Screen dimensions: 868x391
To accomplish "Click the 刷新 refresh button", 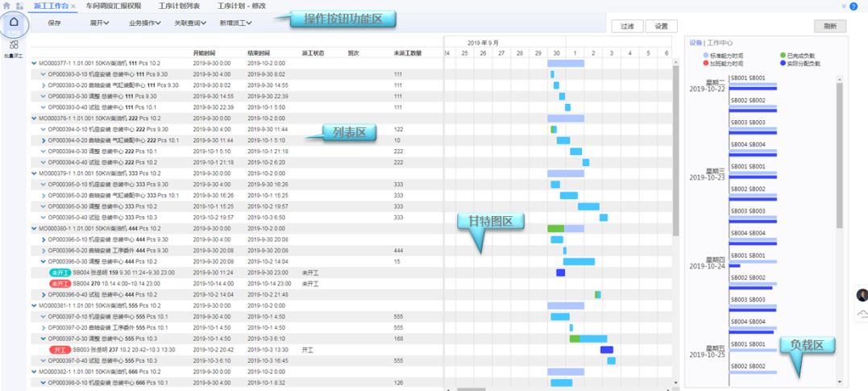I will tap(830, 26).
